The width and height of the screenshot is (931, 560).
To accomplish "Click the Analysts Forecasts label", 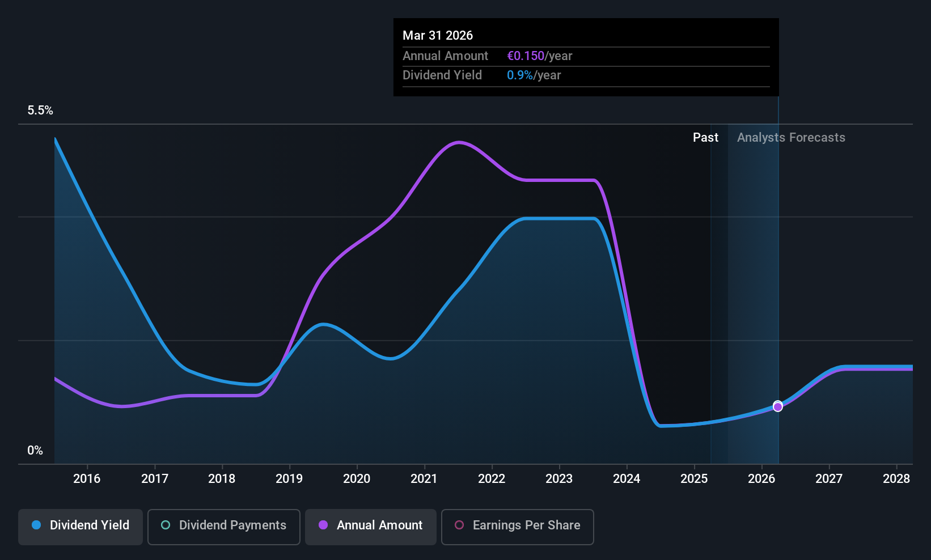I will (x=791, y=138).
